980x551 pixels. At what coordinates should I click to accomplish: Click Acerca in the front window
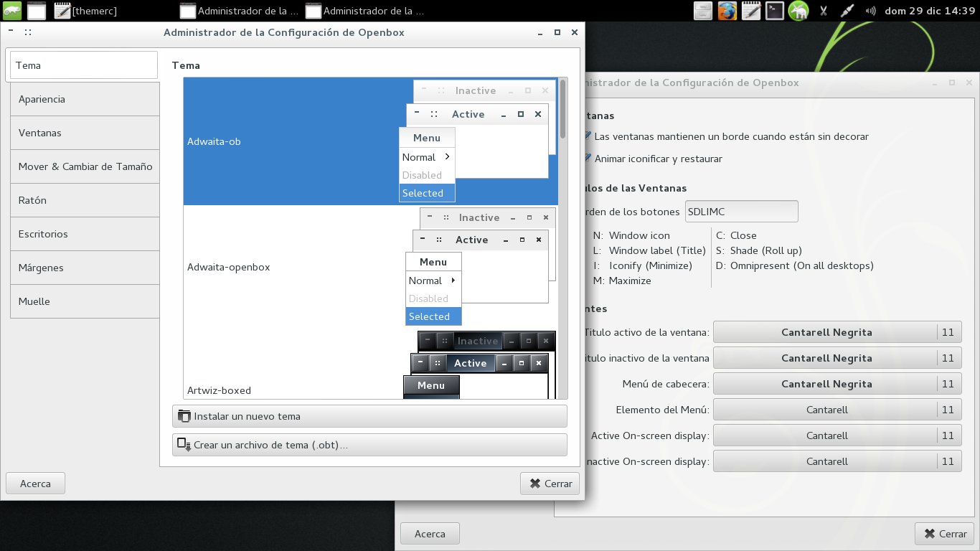pyautogui.click(x=35, y=484)
